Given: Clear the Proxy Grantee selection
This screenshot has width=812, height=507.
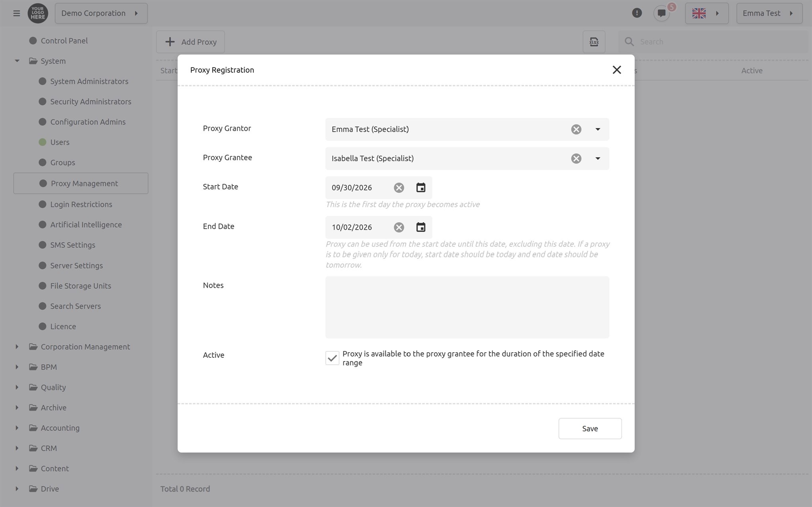Looking at the screenshot, I should [x=576, y=158].
